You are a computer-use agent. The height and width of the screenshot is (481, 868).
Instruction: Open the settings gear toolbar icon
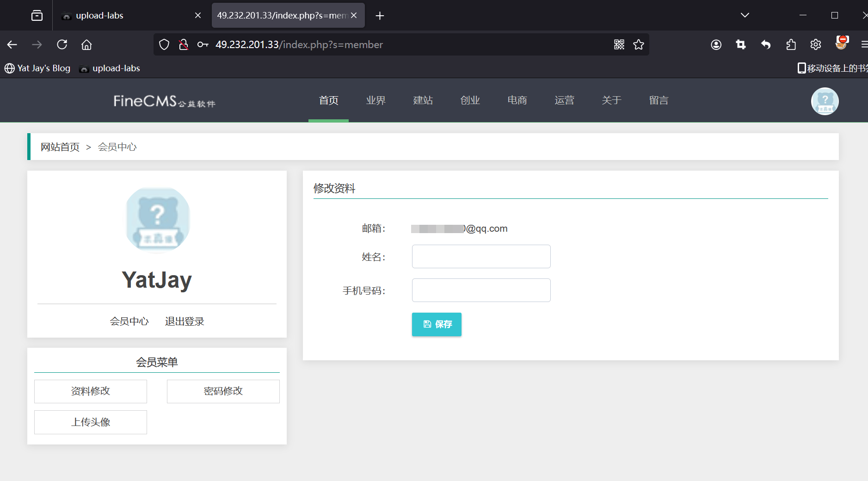click(816, 44)
